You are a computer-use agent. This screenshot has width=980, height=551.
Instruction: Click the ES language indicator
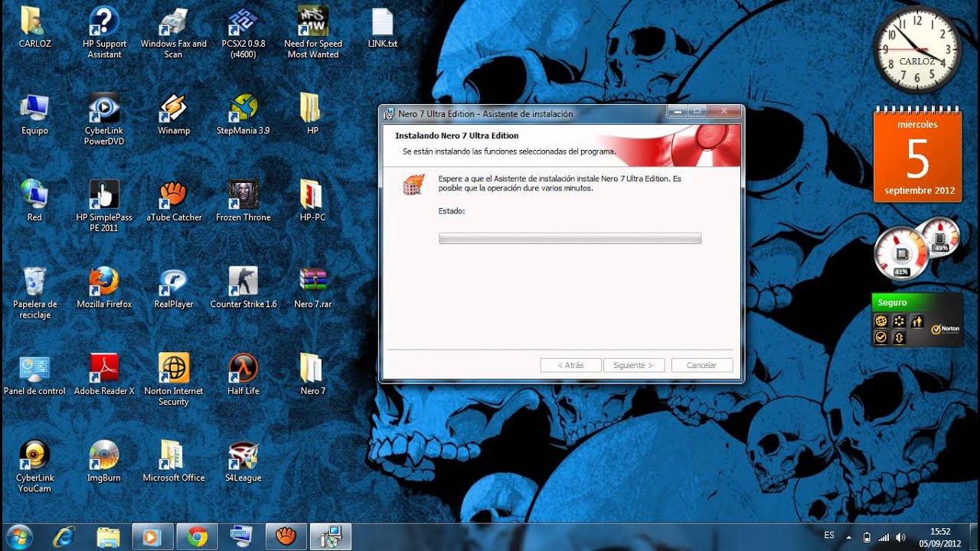[x=829, y=536]
